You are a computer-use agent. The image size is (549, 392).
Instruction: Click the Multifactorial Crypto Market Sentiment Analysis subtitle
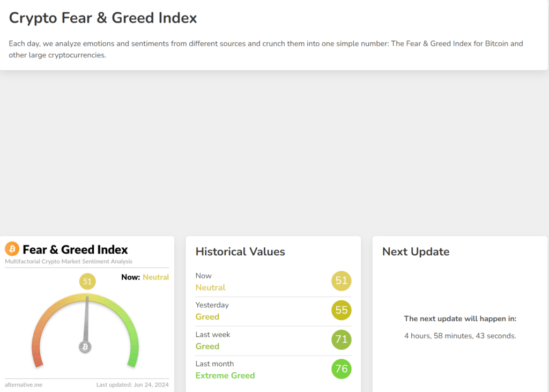[69, 261]
